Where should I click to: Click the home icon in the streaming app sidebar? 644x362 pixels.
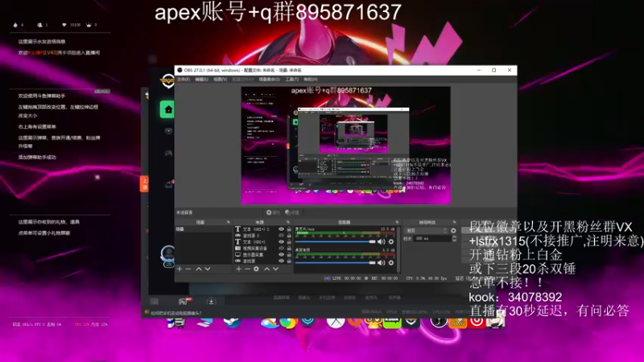[x=168, y=109]
